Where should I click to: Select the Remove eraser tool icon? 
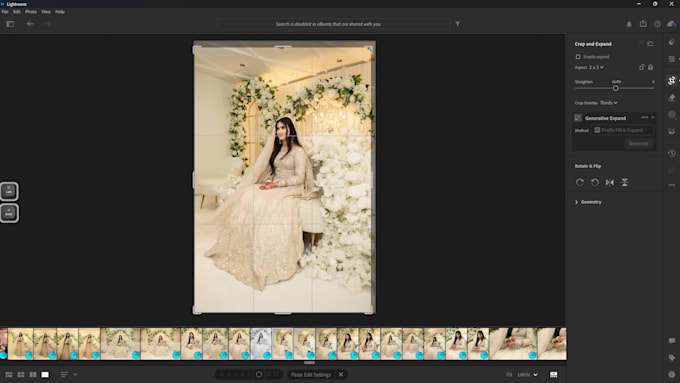point(672,98)
